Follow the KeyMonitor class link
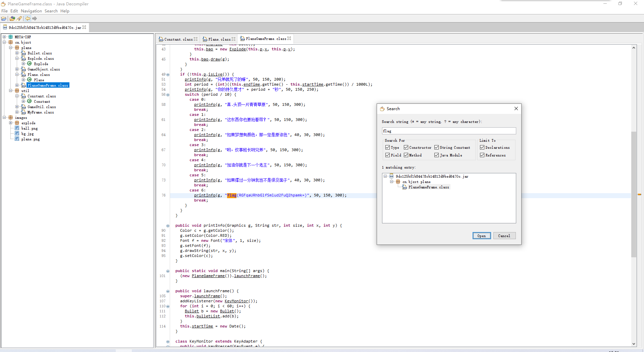 [x=236, y=301]
